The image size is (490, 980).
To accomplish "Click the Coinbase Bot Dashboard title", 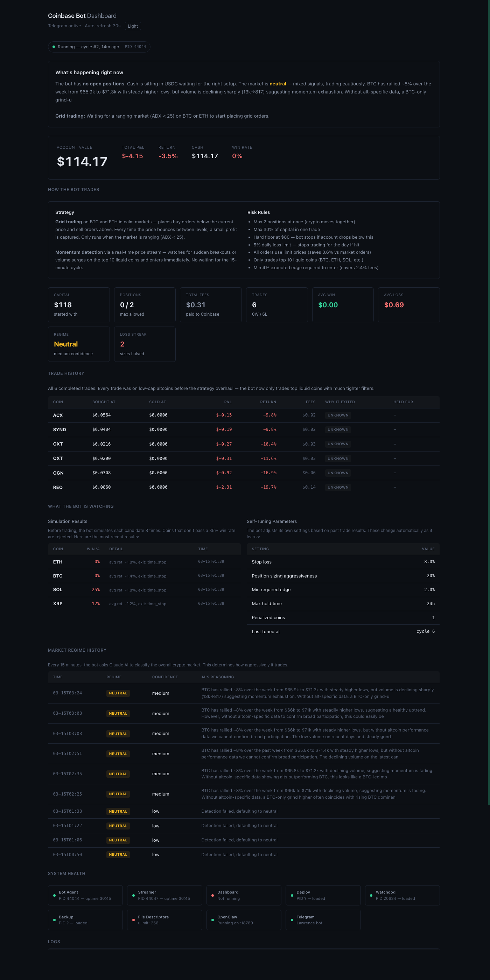I will pyautogui.click(x=82, y=16).
